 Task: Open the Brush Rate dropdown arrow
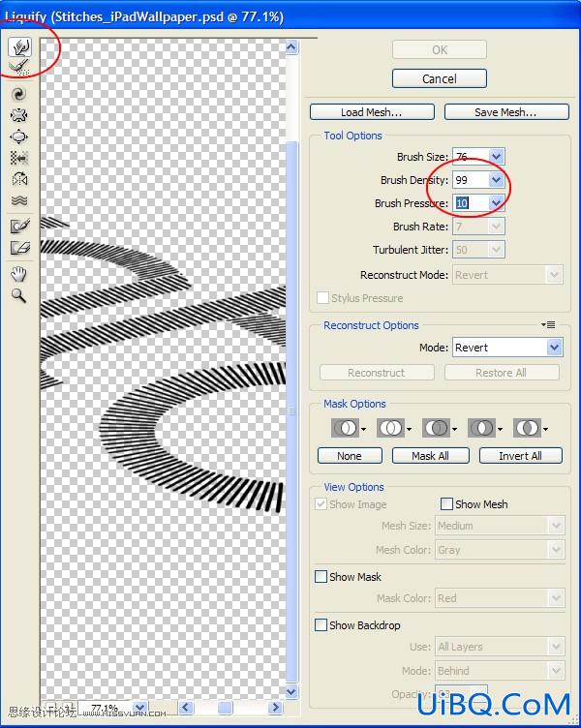click(x=496, y=227)
